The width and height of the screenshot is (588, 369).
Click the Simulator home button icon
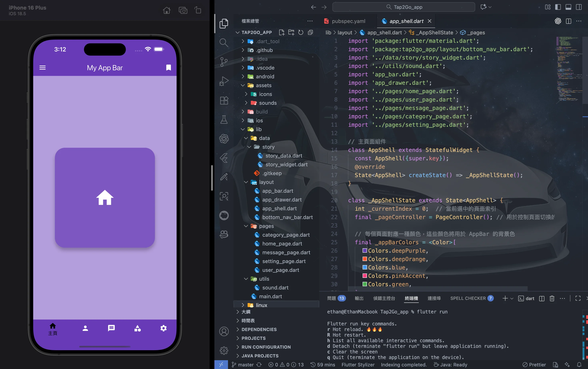click(167, 10)
